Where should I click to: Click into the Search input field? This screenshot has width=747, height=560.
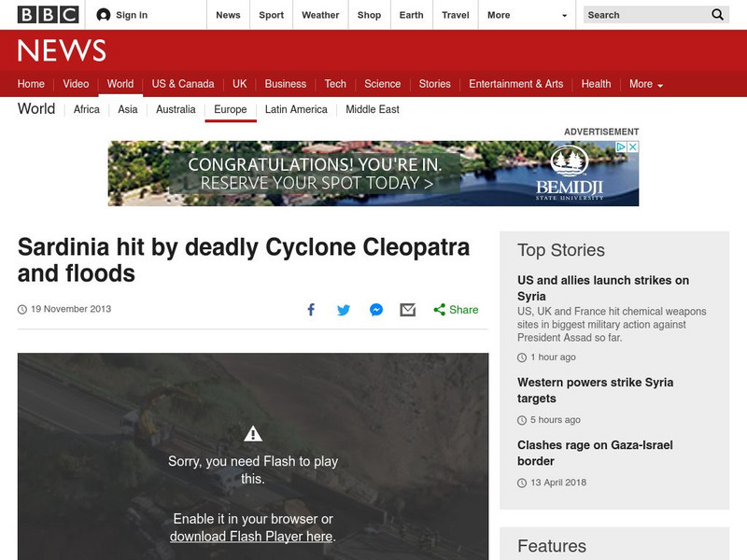[x=644, y=15]
